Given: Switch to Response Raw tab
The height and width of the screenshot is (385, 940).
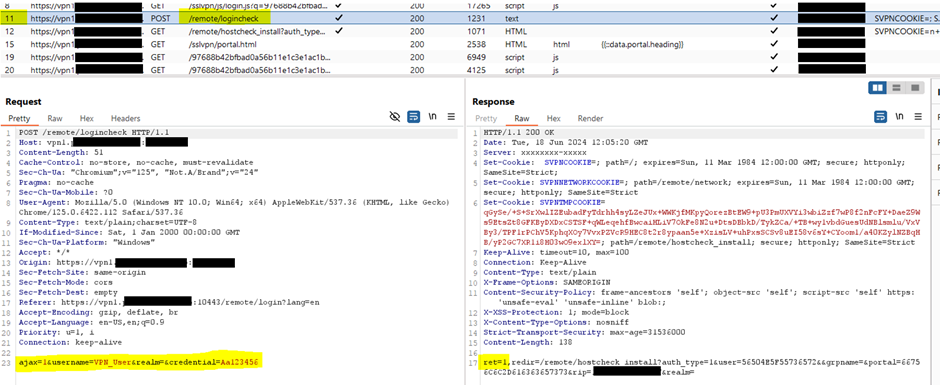Looking at the screenshot, I should [x=522, y=119].
